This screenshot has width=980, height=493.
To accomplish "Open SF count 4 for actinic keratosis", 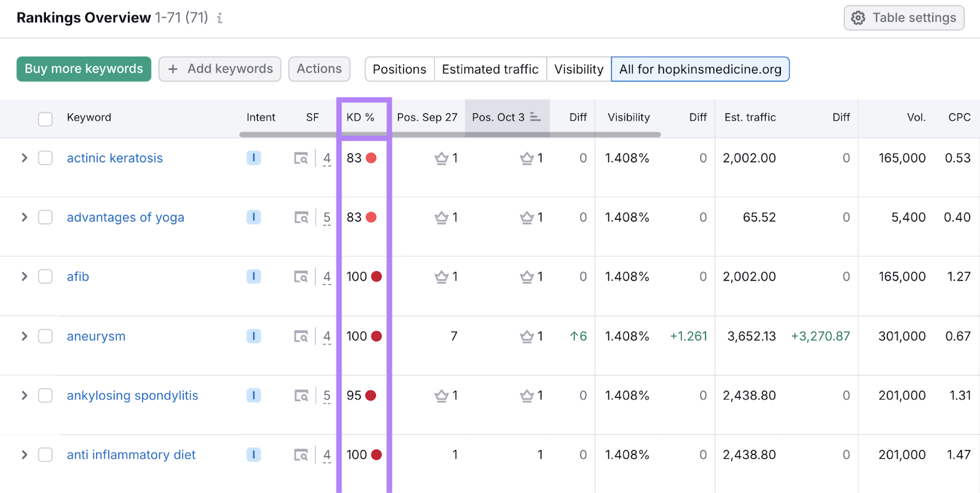I will [327, 159].
